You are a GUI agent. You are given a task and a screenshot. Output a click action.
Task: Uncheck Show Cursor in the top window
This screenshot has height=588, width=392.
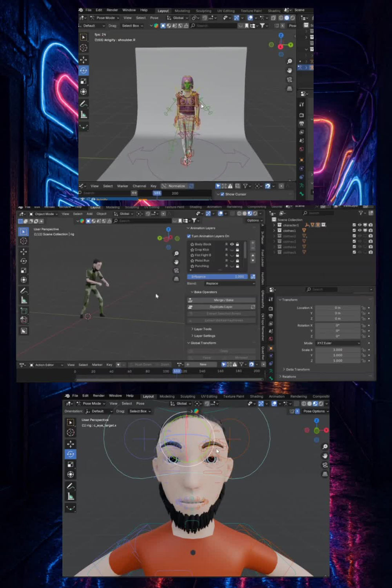tap(222, 194)
